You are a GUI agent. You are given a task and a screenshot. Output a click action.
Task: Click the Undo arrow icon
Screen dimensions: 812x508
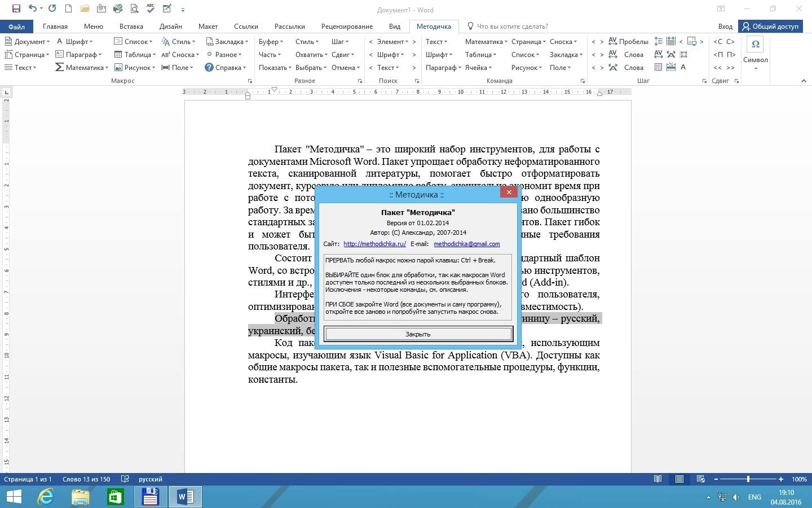coord(33,9)
